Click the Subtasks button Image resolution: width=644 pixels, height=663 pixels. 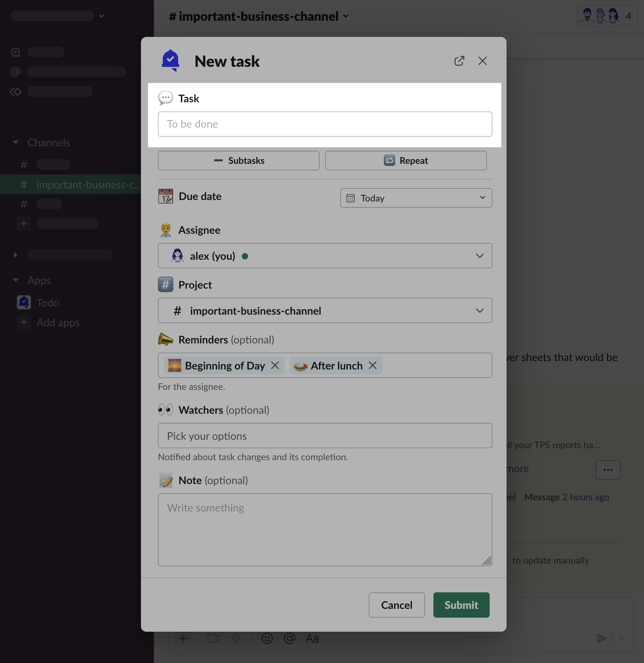(x=238, y=161)
